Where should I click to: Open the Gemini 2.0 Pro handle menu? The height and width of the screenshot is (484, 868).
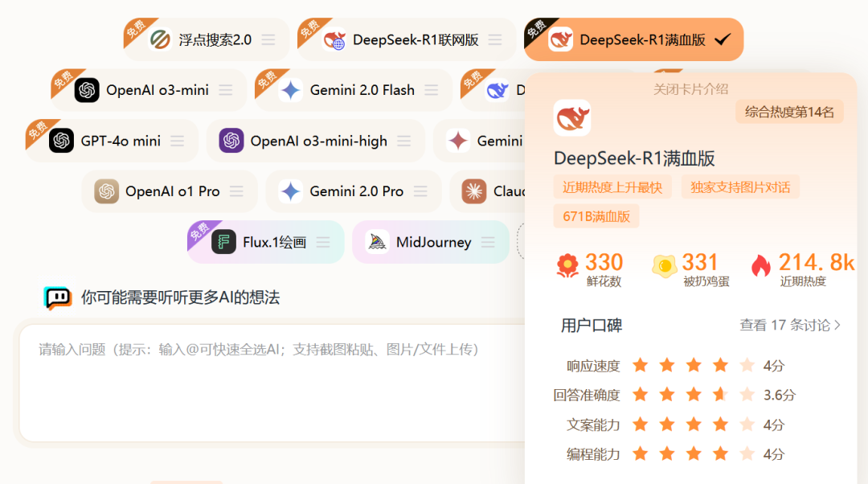pyautogui.click(x=420, y=191)
